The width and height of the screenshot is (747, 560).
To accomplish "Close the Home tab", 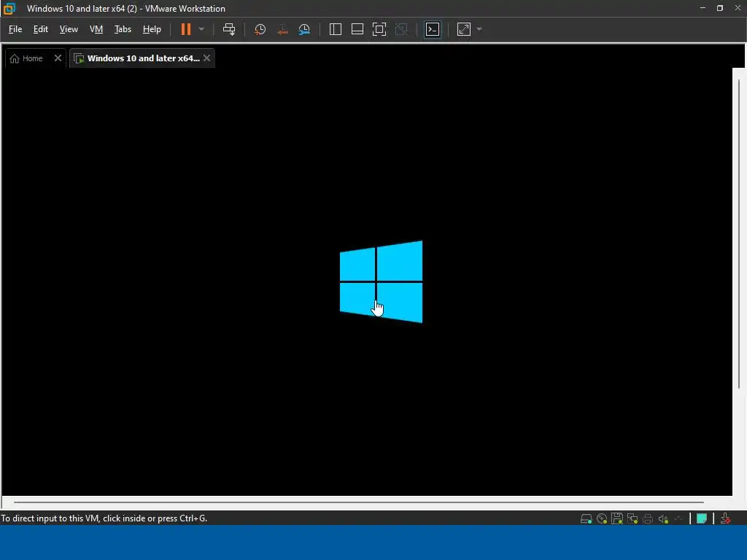I will (58, 58).
